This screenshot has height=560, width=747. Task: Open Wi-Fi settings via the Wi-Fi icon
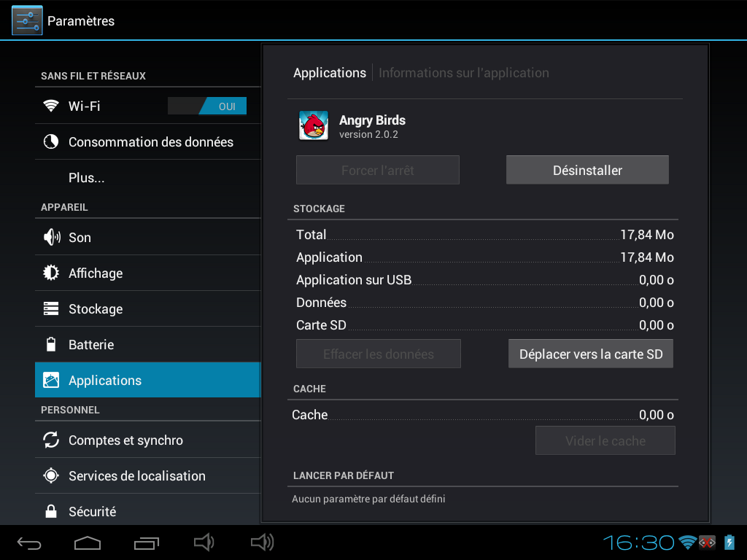(x=50, y=106)
